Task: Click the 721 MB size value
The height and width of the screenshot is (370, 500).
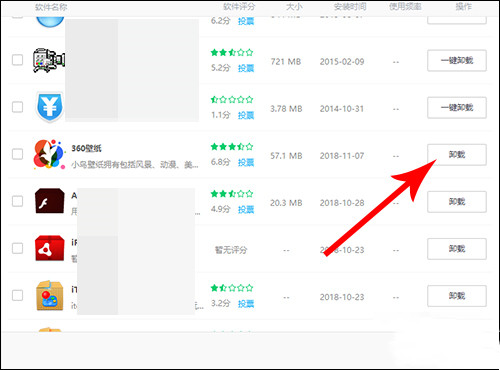Action: pyautogui.click(x=286, y=62)
